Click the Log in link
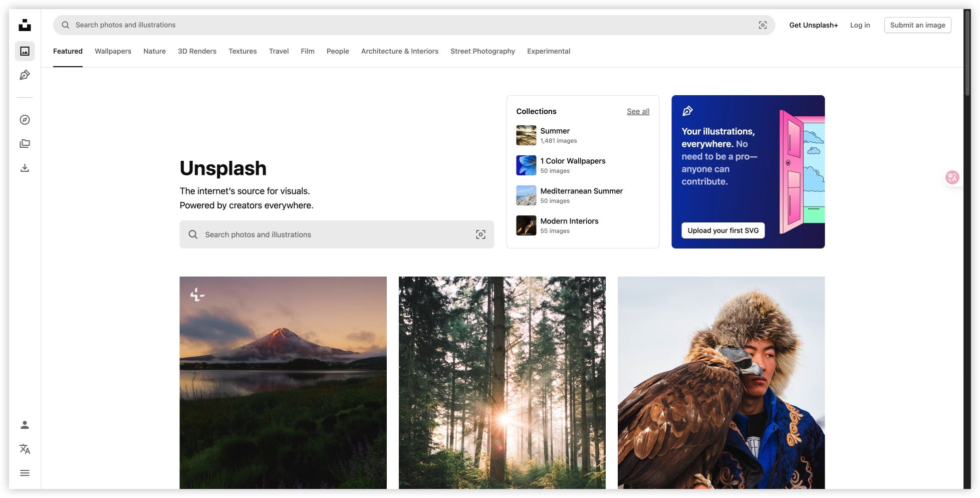The height and width of the screenshot is (498, 980). (x=860, y=25)
